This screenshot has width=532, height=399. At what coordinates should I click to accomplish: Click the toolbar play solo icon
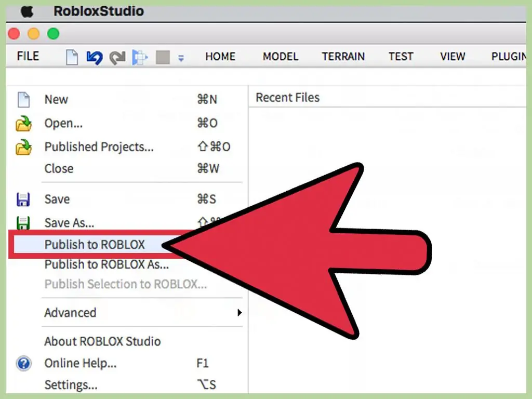point(140,57)
